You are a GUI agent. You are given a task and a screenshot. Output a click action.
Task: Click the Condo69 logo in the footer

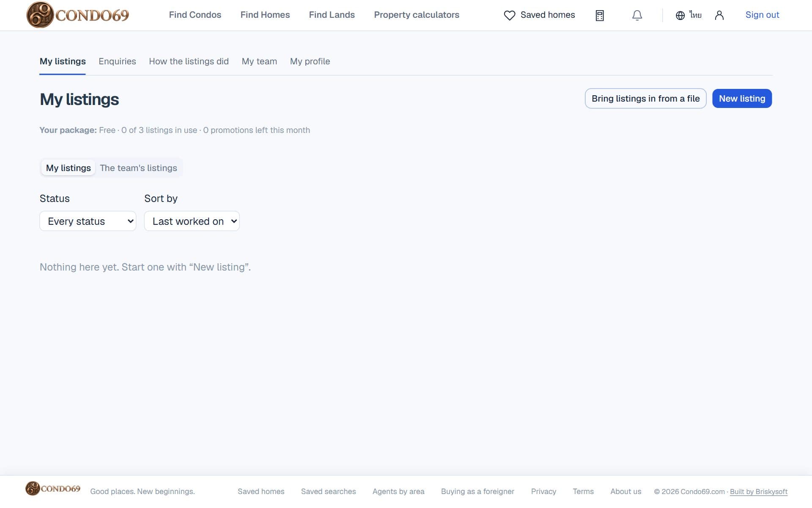pos(53,489)
